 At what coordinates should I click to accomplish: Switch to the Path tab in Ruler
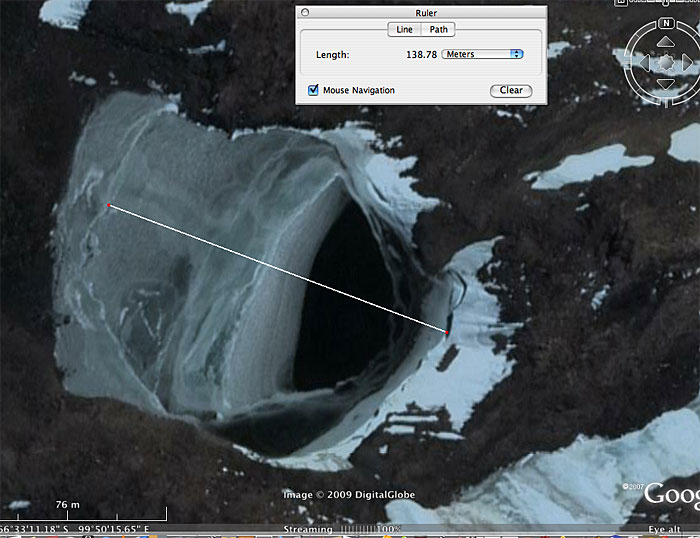[438, 30]
